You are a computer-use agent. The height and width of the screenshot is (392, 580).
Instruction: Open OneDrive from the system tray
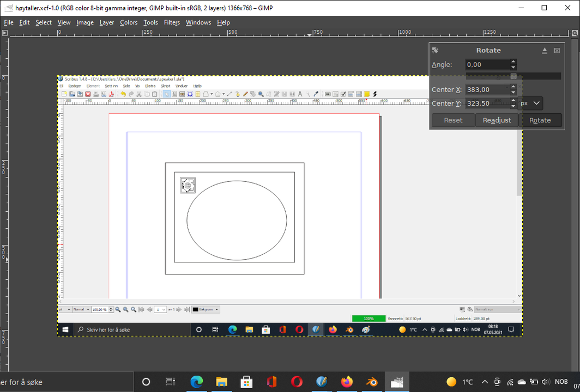[x=521, y=382]
